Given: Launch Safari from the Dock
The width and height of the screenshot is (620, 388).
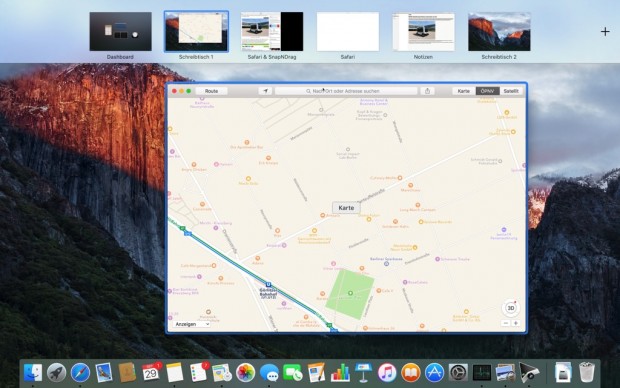Looking at the screenshot, I should point(80,373).
